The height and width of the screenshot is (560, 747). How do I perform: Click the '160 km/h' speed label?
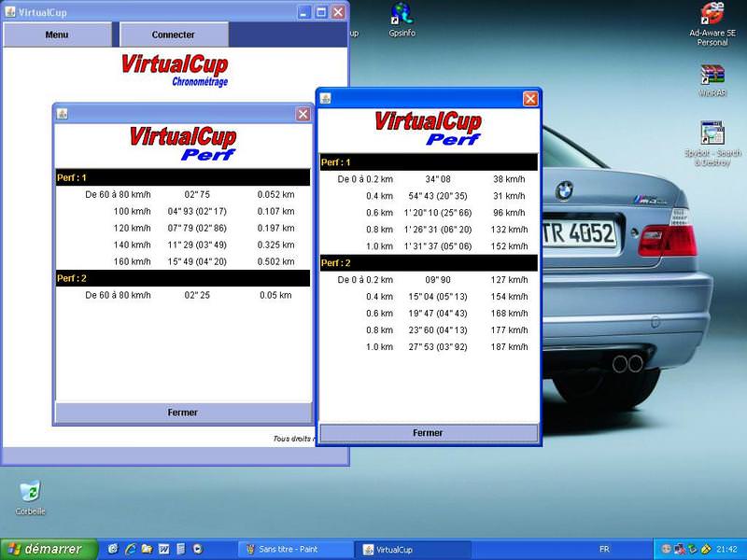(x=132, y=261)
